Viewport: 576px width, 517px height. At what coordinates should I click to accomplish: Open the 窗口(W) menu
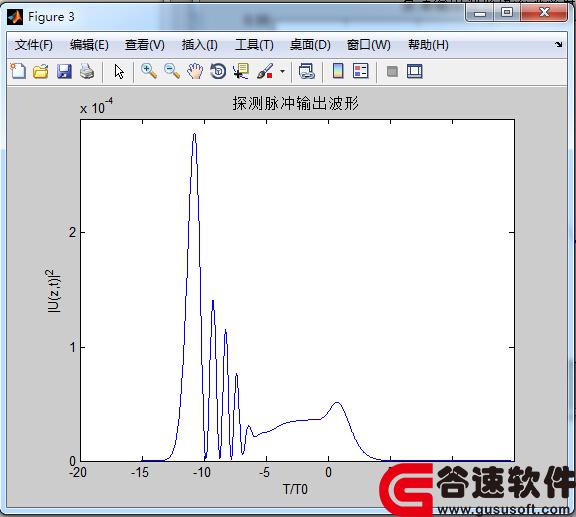[368, 45]
